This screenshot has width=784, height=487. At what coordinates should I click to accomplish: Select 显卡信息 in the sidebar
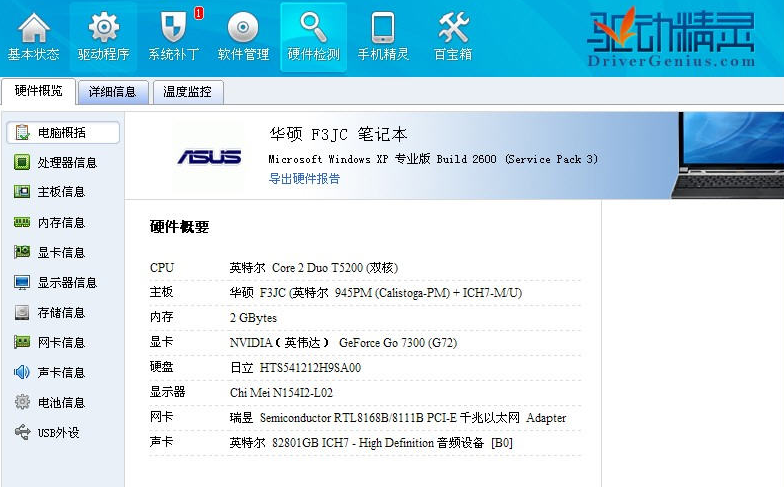coord(63,252)
